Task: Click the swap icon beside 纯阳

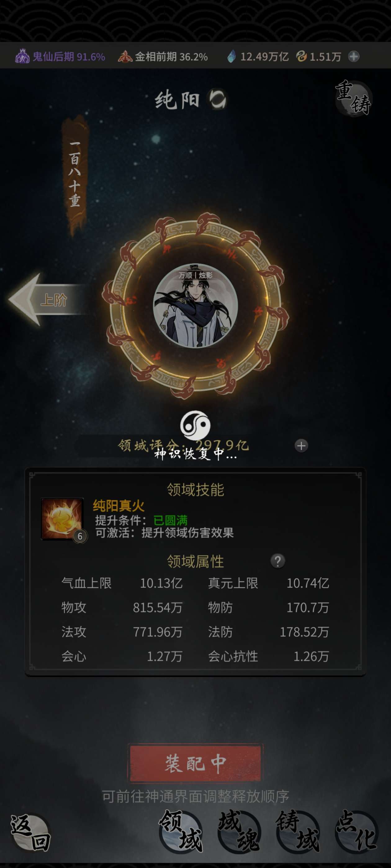Action: [x=218, y=99]
